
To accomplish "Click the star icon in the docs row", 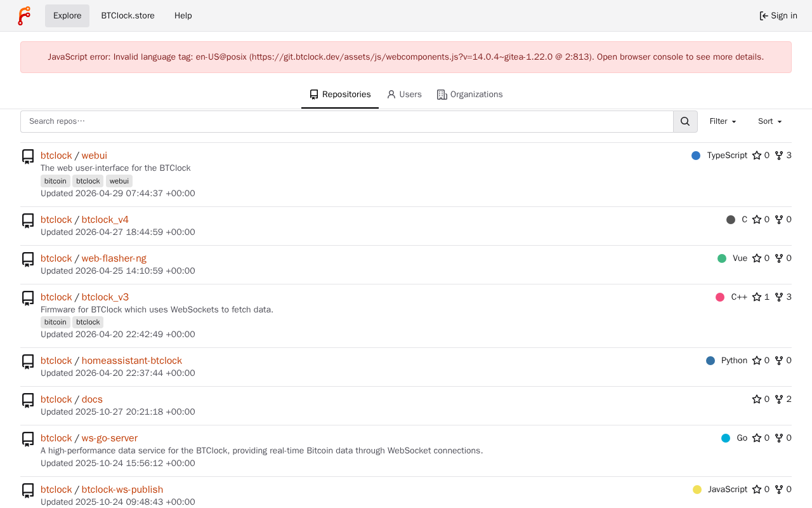I will tap(757, 399).
